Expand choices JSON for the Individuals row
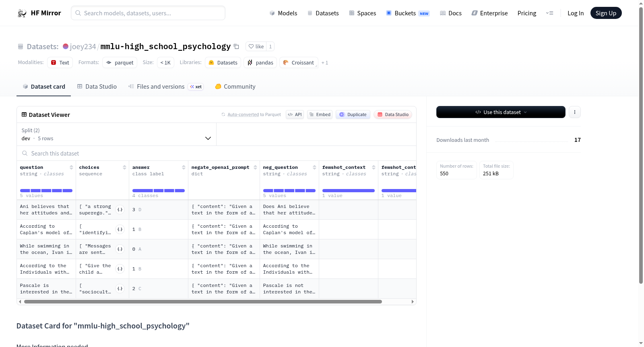This screenshot has width=644, height=347. 120,269
